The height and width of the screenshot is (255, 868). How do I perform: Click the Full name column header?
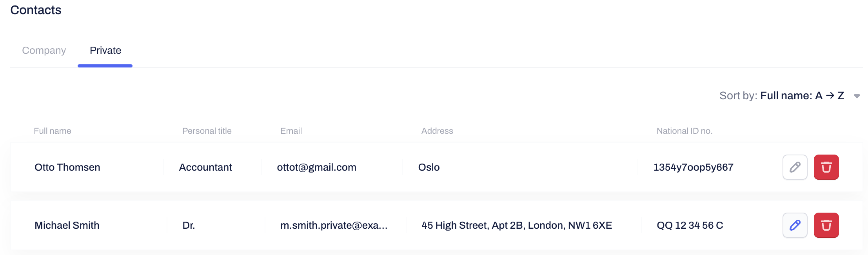[53, 131]
